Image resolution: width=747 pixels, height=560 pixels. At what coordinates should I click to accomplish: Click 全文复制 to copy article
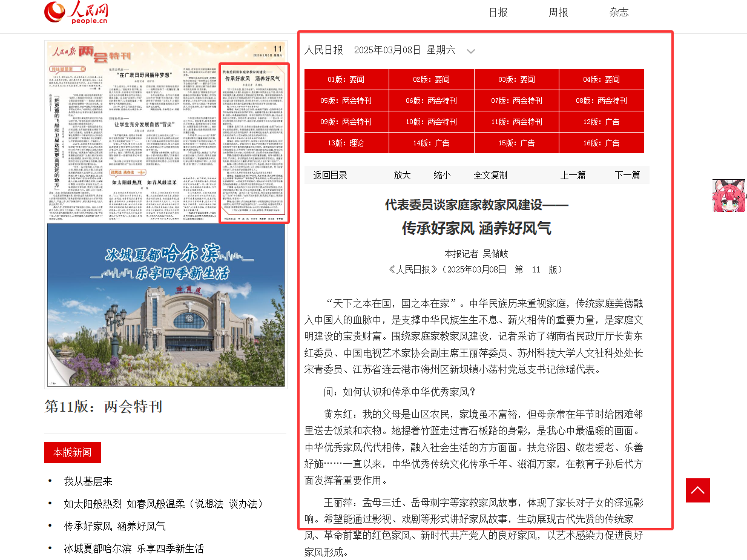(x=490, y=175)
